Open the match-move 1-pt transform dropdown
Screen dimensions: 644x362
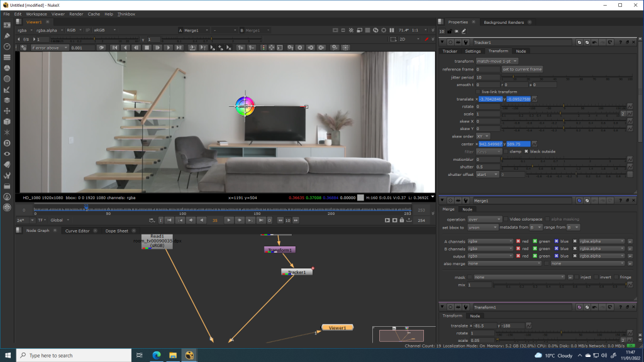pos(492,61)
